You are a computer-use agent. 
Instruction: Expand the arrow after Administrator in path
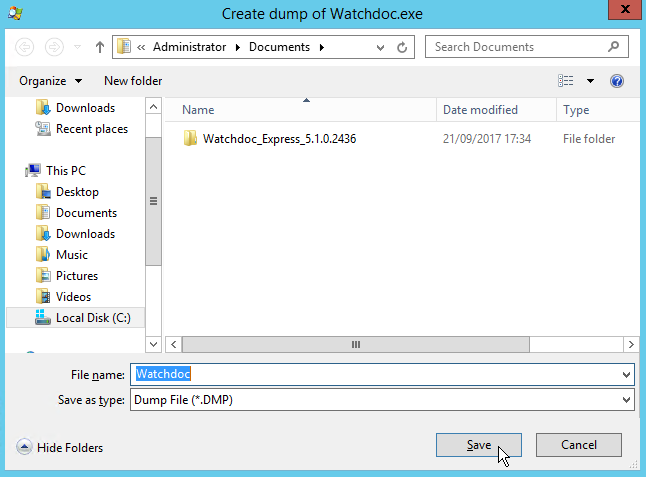click(238, 47)
